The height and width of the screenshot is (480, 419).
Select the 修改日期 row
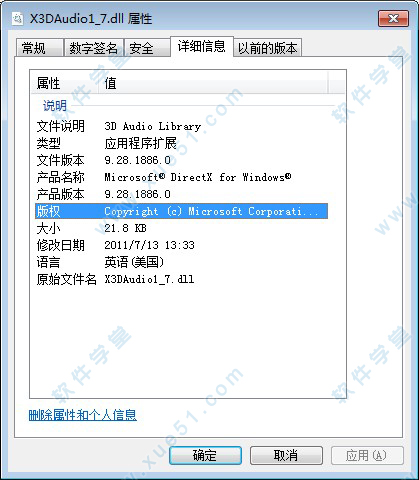[181, 245]
